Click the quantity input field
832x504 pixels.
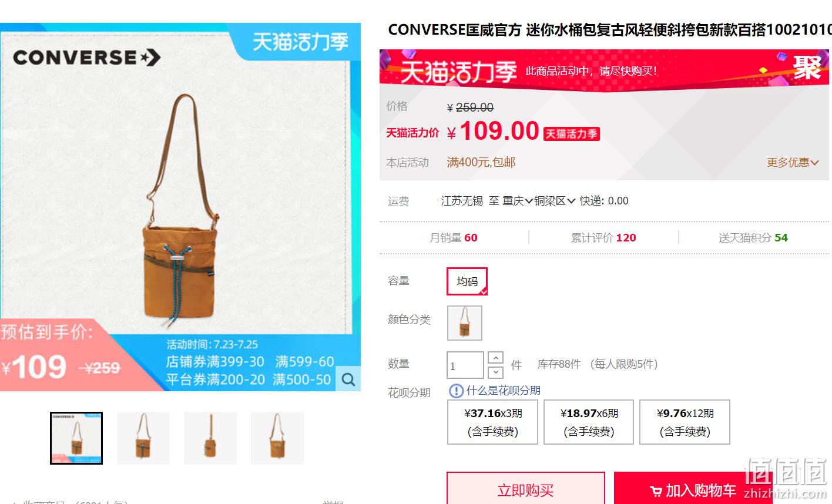(x=465, y=365)
